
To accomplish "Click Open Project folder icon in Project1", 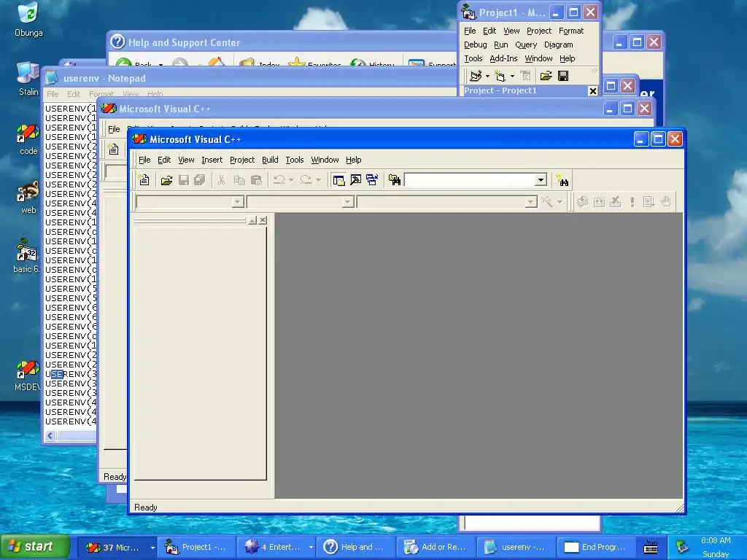I will tap(546, 76).
